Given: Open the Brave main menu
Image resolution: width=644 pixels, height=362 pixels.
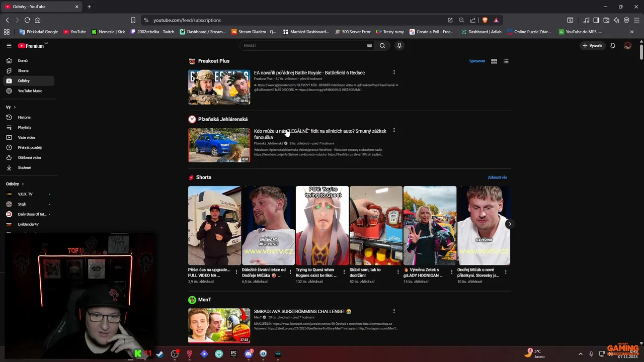Looking at the screenshot, I should click(636, 20).
